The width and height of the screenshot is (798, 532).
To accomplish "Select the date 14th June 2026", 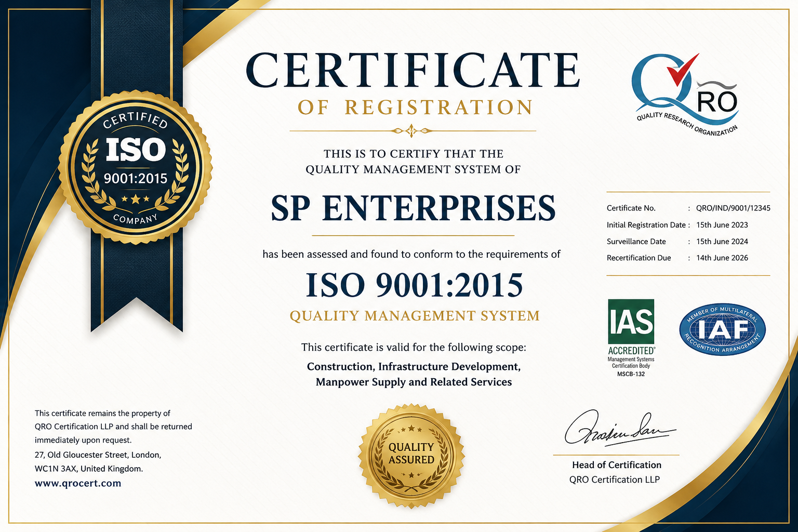I will [722, 258].
